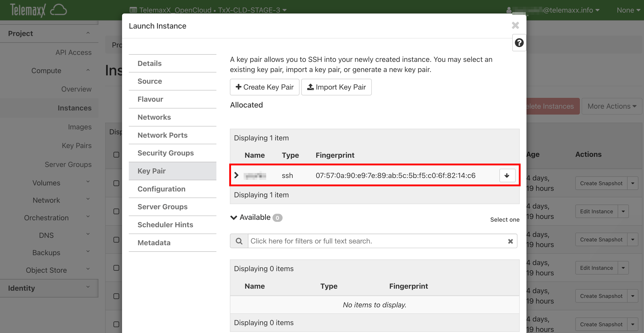
Task: Click the Import Key Pair button
Action: (336, 87)
